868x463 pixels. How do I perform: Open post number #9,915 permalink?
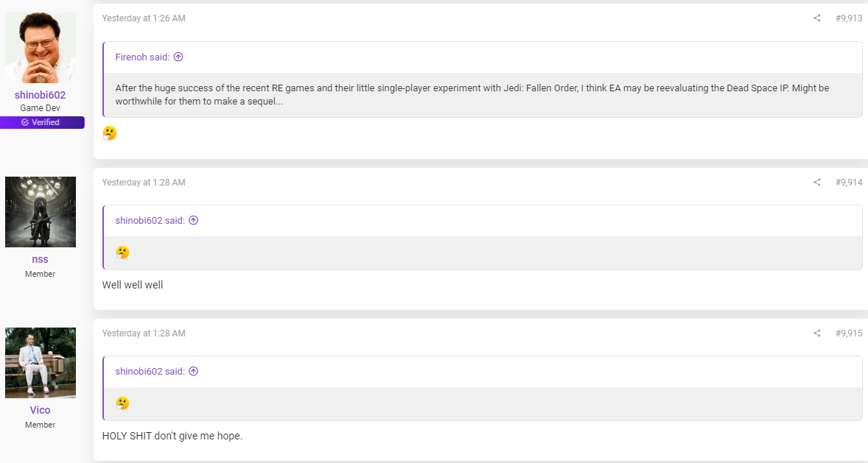pos(849,333)
